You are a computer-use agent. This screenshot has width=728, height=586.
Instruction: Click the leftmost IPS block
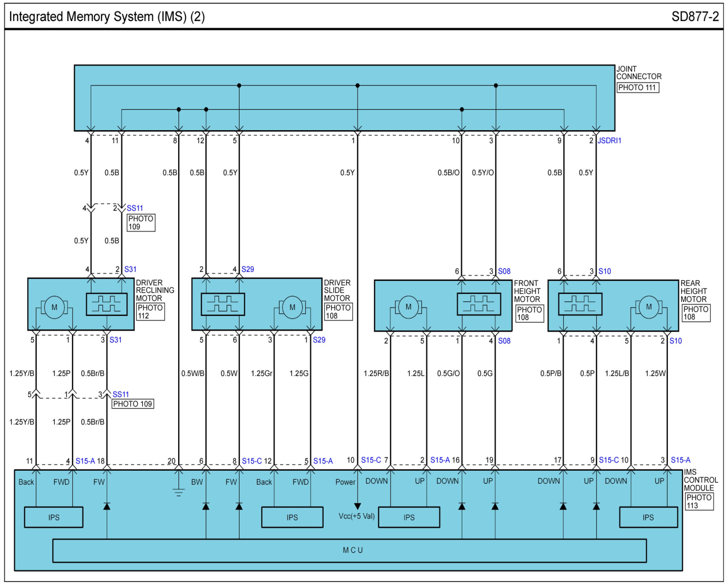[53, 517]
